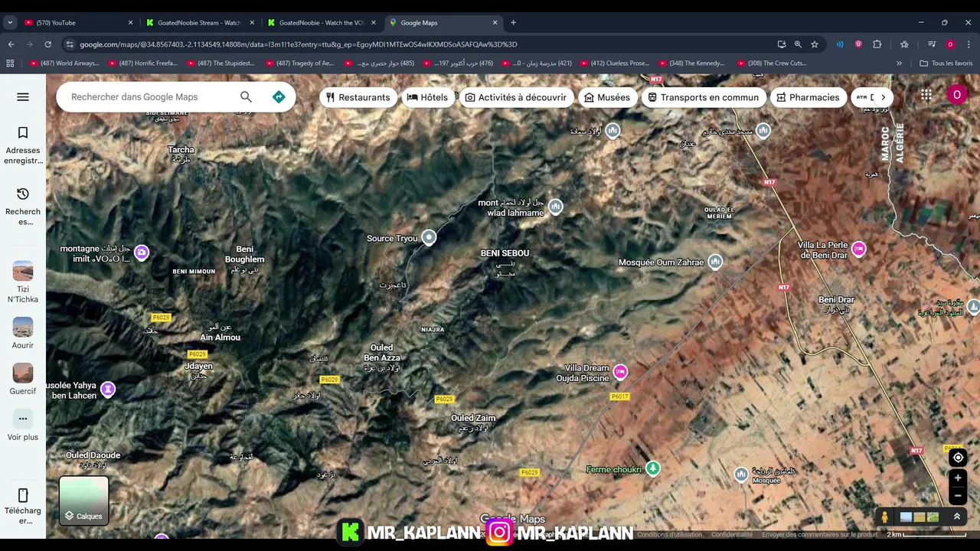
Task: Click the Beni Drar town label
Action: 836,299
